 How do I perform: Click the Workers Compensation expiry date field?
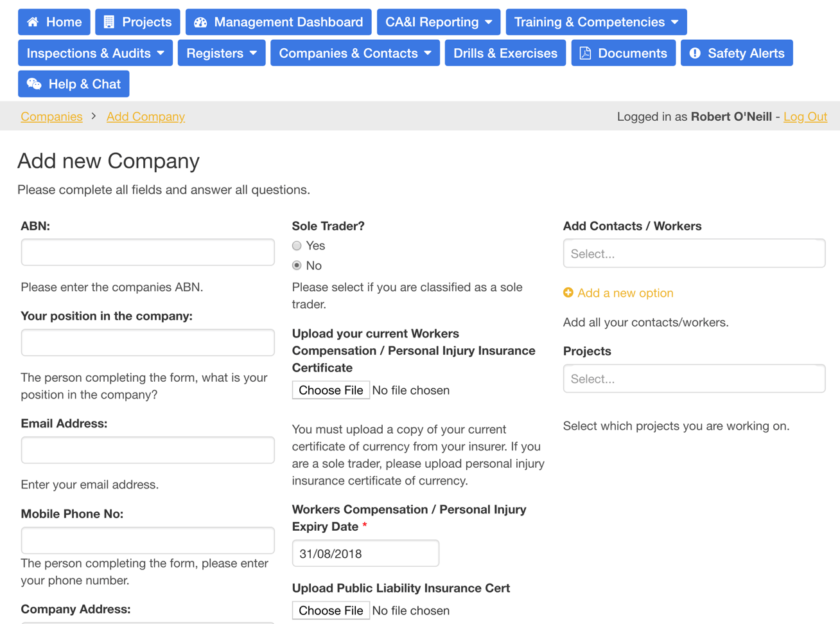(365, 553)
